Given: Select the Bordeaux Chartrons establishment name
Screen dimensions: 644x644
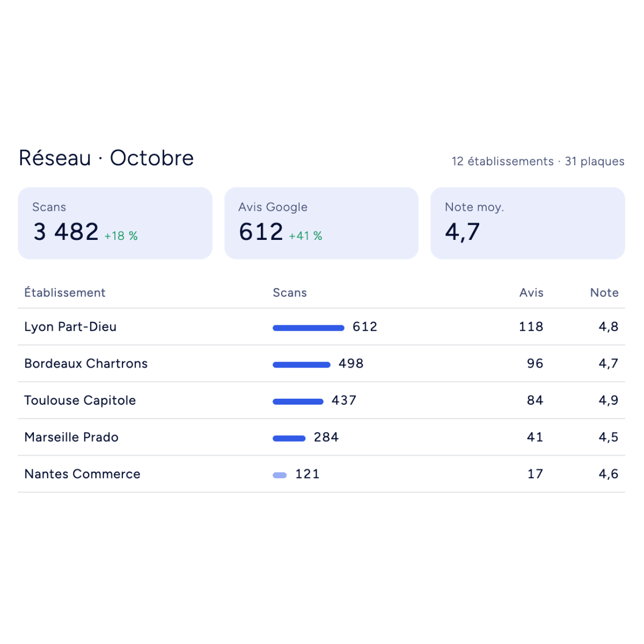Looking at the screenshot, I should pyautogui.click(x=86, y=364).
